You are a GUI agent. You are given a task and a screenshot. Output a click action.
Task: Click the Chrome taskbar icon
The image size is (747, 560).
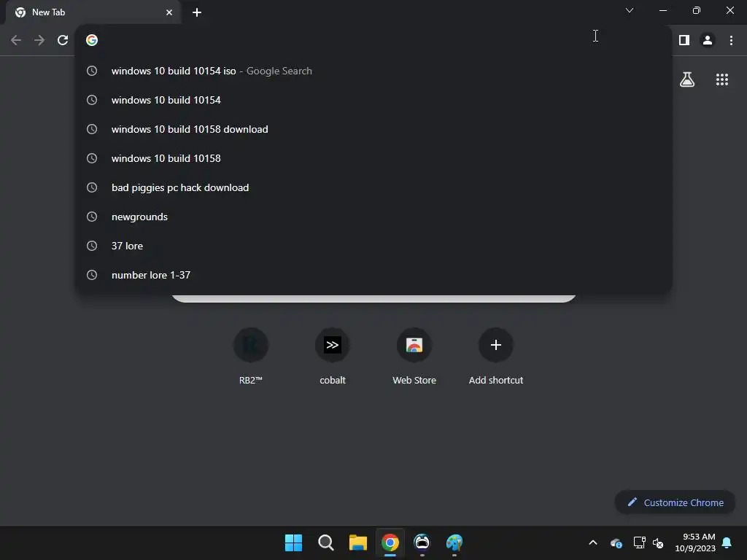pos(390,542)
